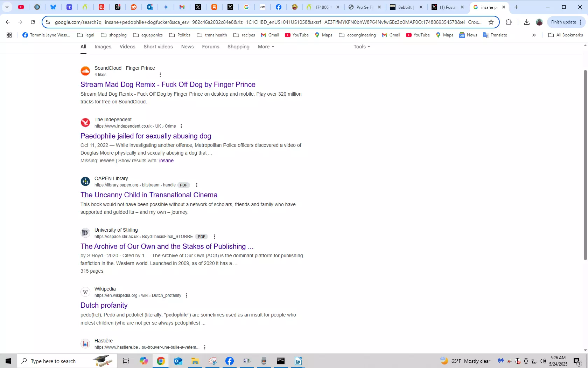The image size is (588, 368).
Task: Click the Finish update button
Action: point(566,22)
